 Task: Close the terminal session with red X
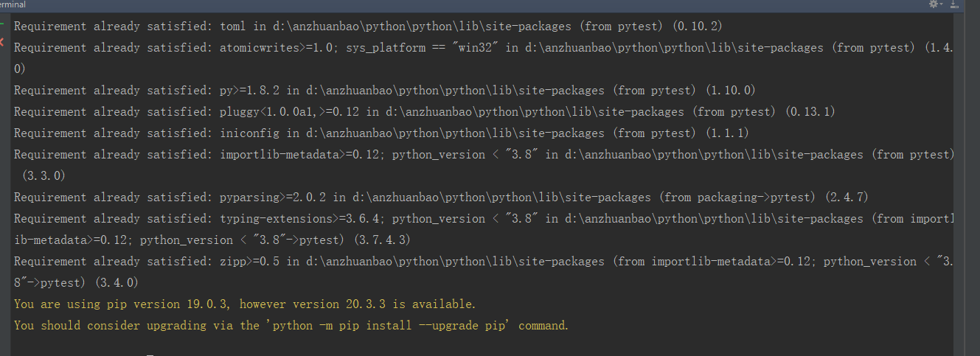2,43
